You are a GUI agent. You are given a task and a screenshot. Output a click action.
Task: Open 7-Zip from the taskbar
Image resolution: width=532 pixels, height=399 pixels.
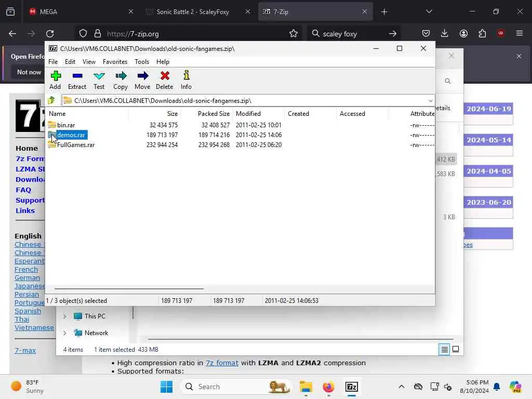[x=352, y=387]
